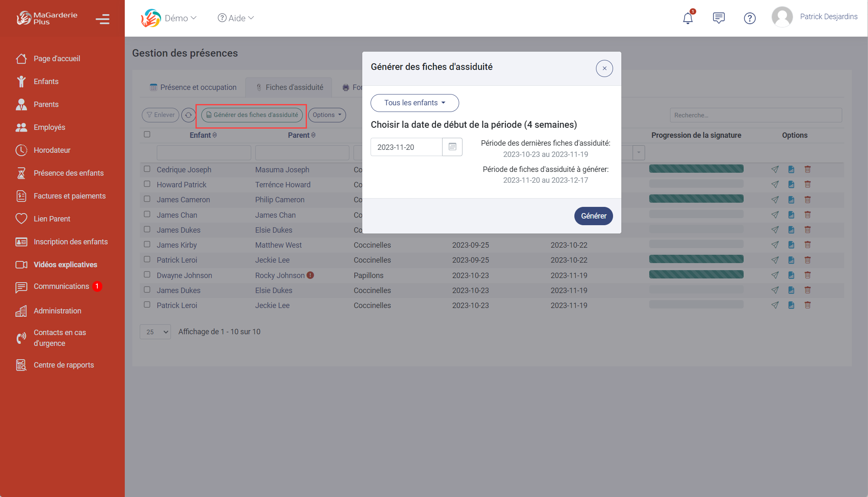The height and width of the screenshot is (497, 868).
Task: Toggle the select-all checkbox in table header
Action: coord(147,134)
